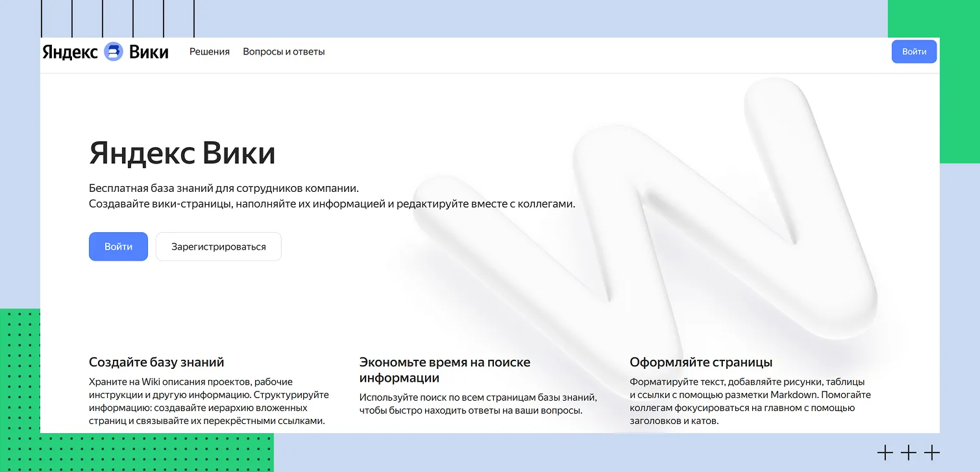Click the leftmost plus sign decoration
Image resolution: width=980 pixels, height=472 pixels.
pos(885,453)
